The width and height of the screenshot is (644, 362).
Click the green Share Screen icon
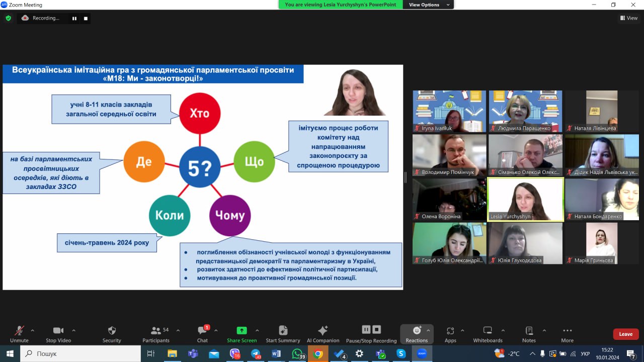pos(242,330)
